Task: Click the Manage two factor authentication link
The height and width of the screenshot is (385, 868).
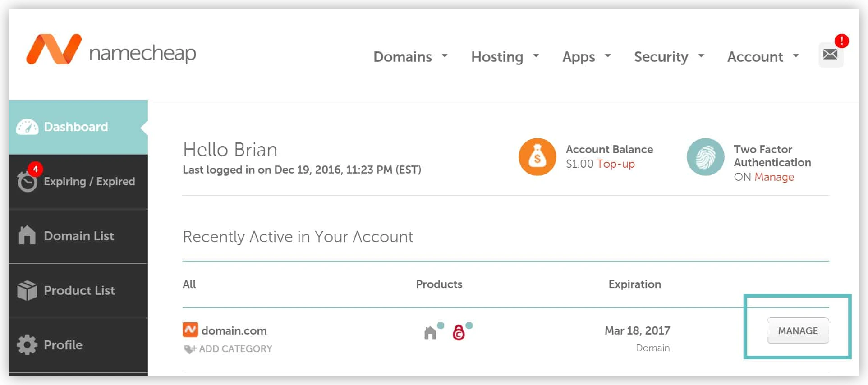Action: click(774, 177)
